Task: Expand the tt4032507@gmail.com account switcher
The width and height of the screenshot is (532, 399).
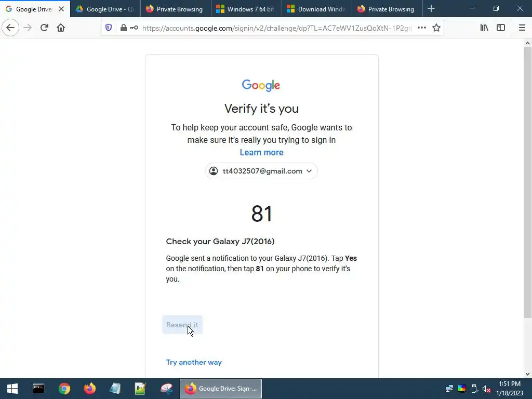Action: [x=262, y=171]
